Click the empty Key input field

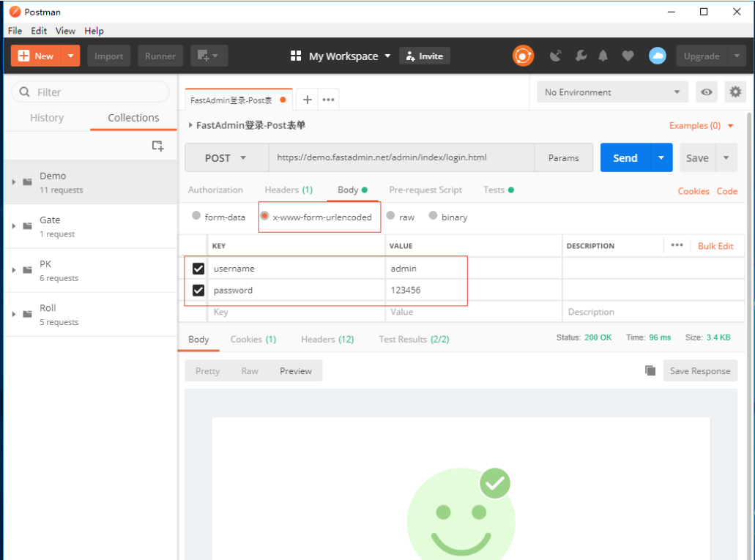coord(296,312)
